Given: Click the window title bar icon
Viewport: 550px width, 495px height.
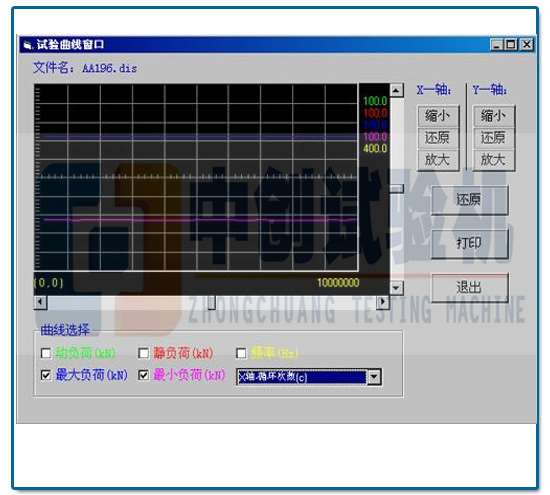Looking at the screenshot, I should (28, 45).
